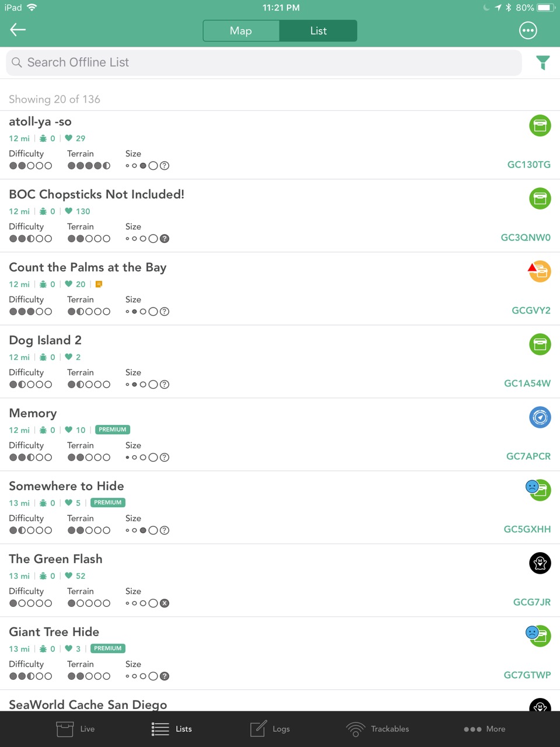560x747 pixels.
Task: Open the Lists tab
Action: 171,729
